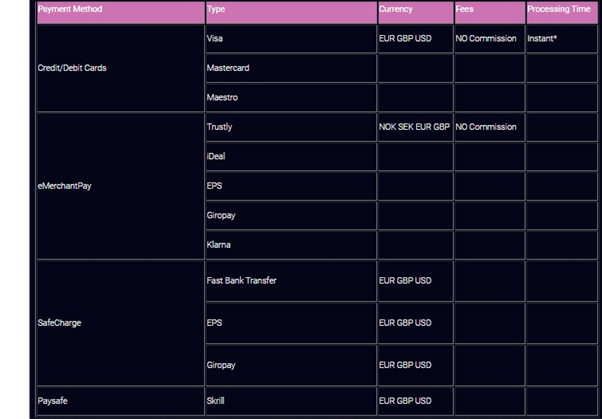The width and height of the screenshot is (602, 419).
Task: Click the Fees column header
Action: coord(490,12)
